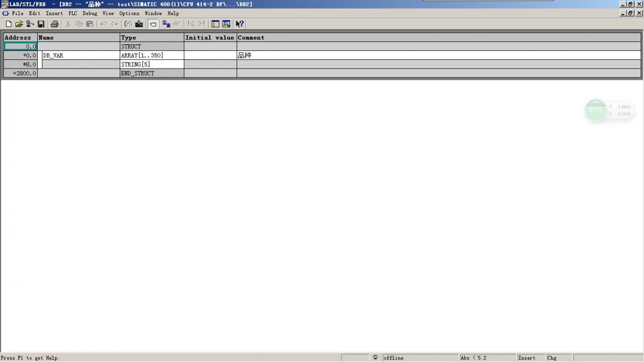Click the Comment column header
The height and width of the screenshot is (362, 644).
tap(439, 38)
